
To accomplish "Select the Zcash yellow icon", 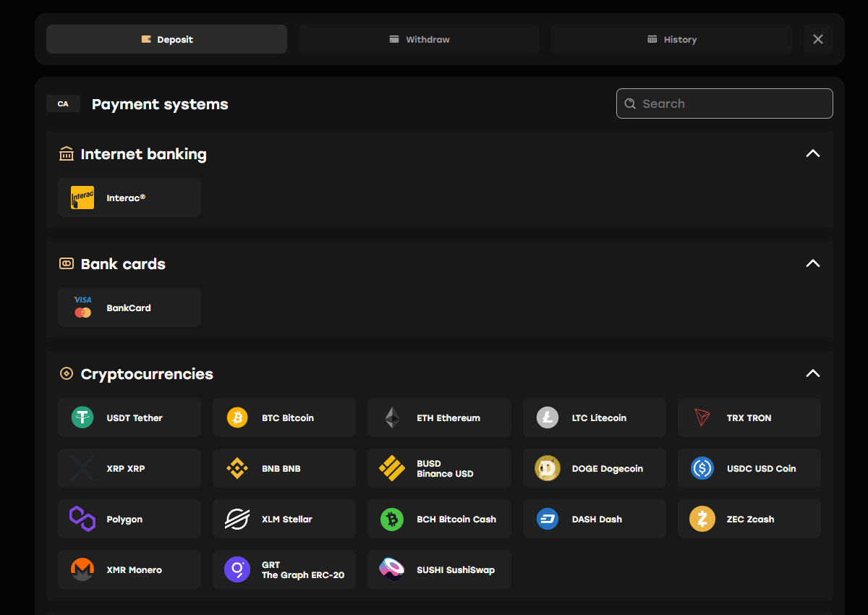I will pyautogui.click(x=702, y=519).
